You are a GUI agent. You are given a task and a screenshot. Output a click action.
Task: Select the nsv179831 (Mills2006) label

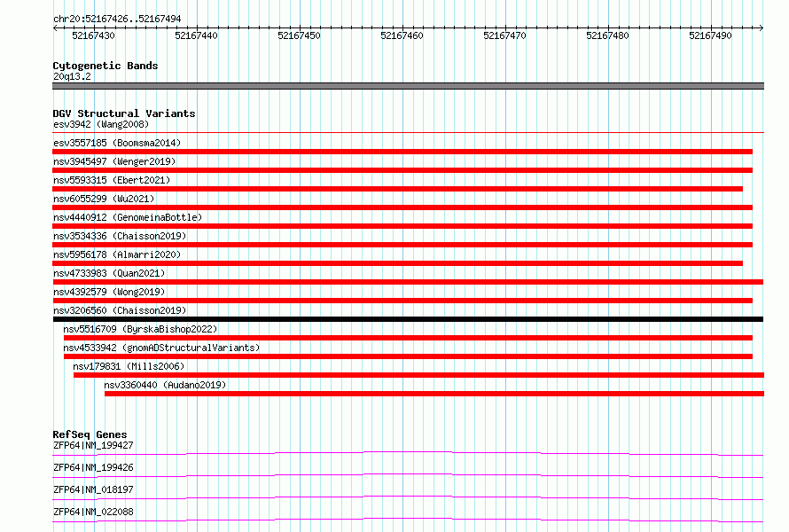click(129, 366)
